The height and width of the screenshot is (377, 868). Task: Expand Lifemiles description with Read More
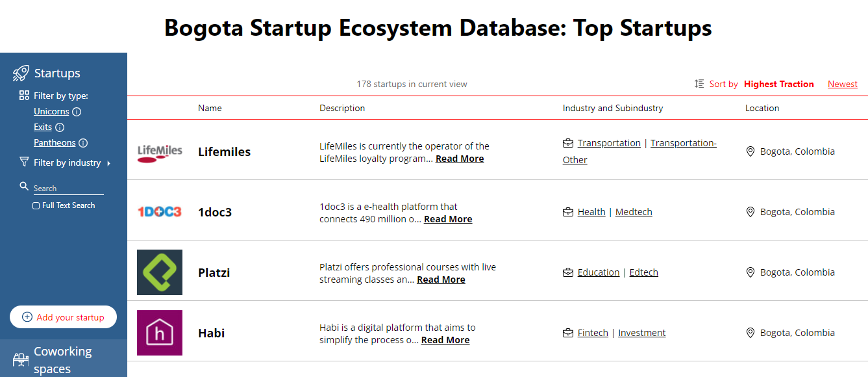pyautogui.click(x=460, y=159)
